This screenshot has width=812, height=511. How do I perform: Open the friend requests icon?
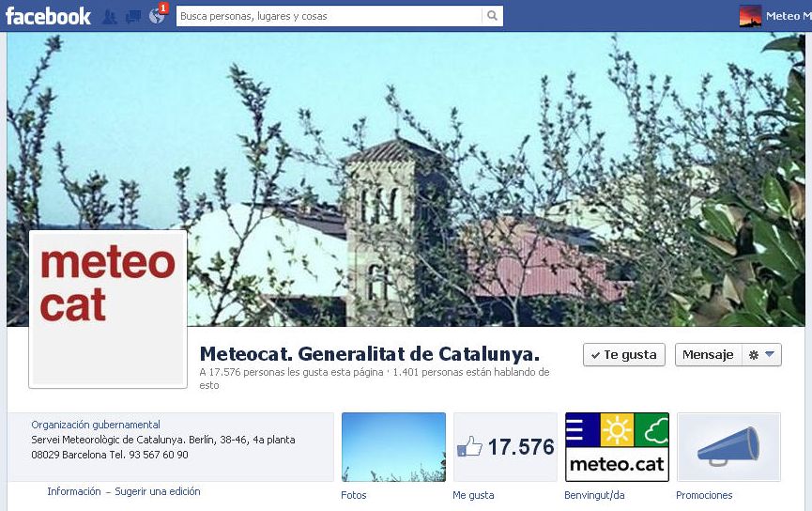109,17
